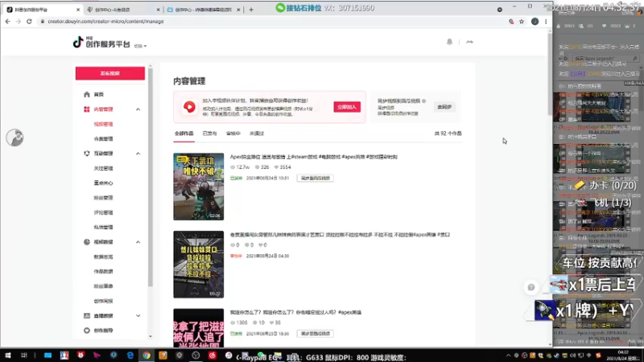Switch to the 审核中 tab

point(233,134)
